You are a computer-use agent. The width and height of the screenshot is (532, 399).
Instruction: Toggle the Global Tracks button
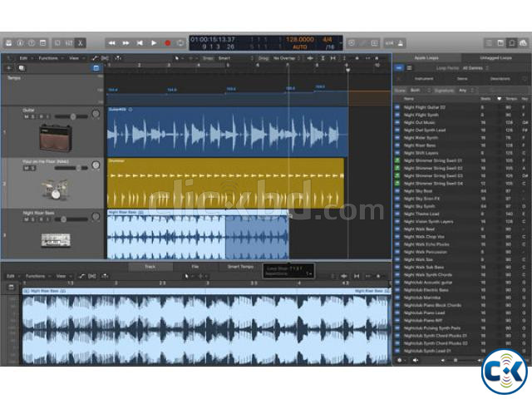click(96, 68)
